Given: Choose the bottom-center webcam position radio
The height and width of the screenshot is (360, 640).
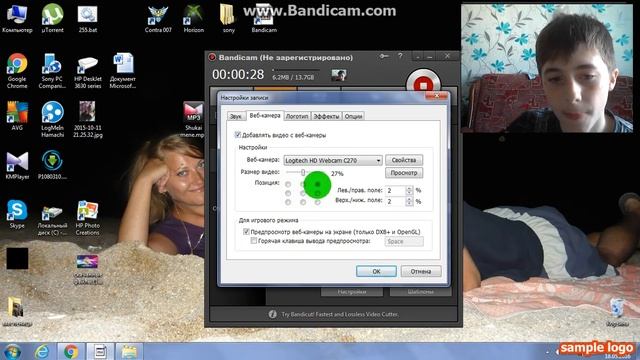Looking at the screenshot, I should (303, 202).
